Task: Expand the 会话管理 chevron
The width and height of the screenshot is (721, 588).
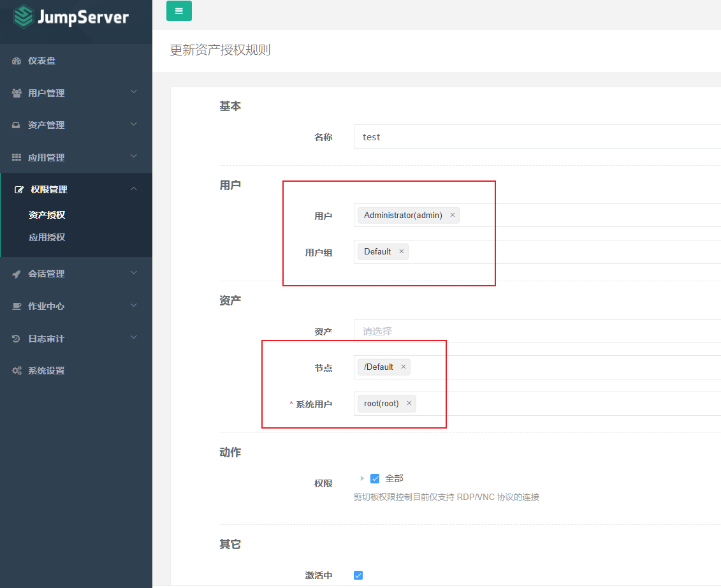Action: [x=134, y=273]
